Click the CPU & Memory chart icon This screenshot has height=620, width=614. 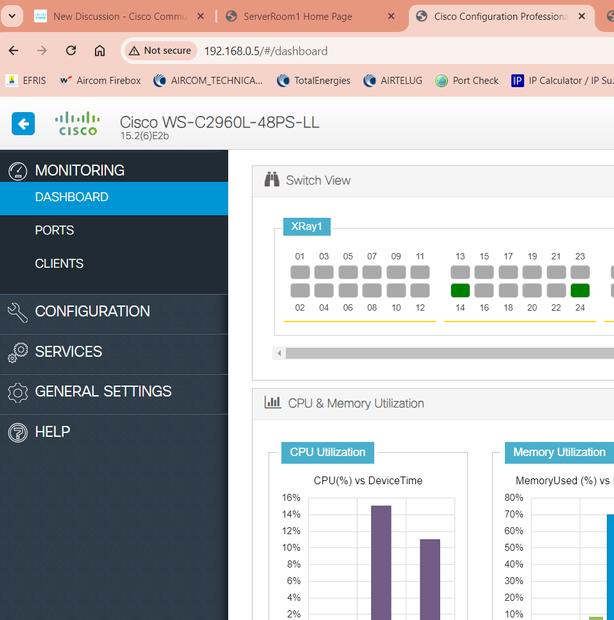pos(272,403)
